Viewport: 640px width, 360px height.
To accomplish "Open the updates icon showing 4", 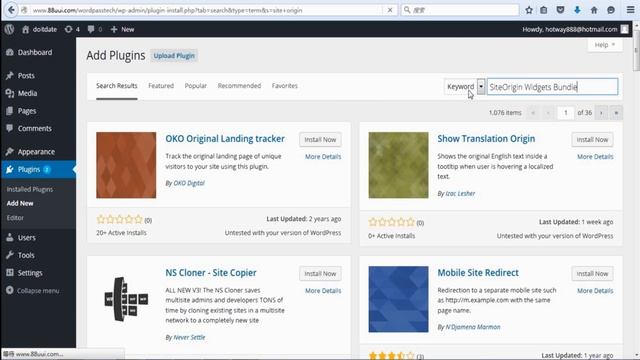I will [x=72, y=29].
